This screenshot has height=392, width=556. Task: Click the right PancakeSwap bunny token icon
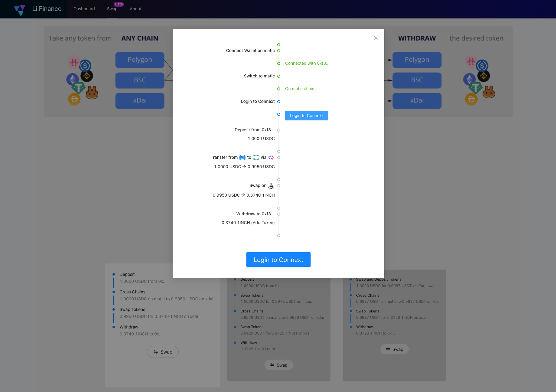489,93
